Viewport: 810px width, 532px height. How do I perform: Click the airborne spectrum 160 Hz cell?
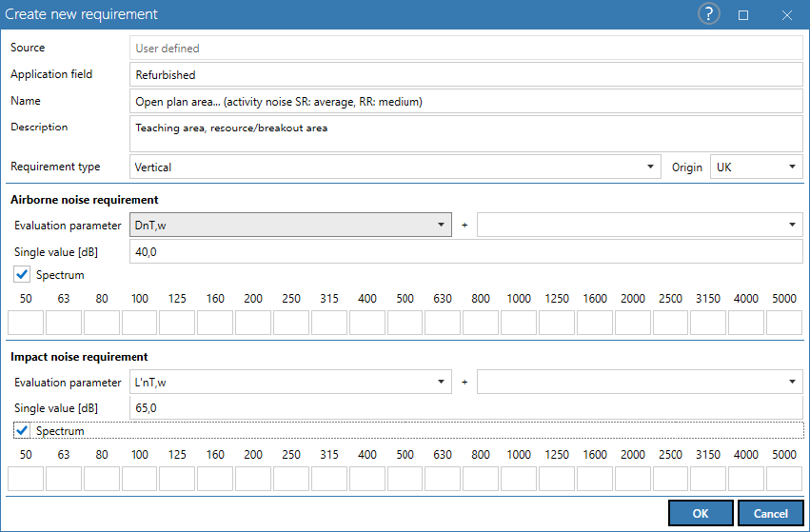[x=215, y=323]
